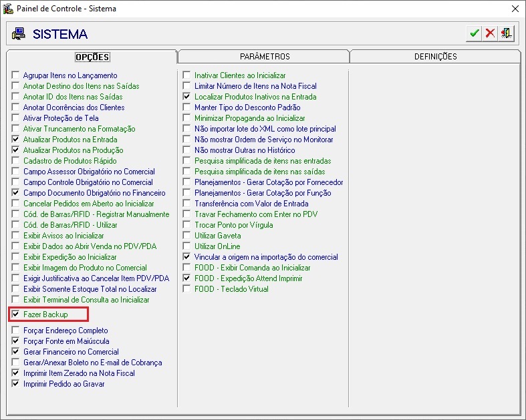Toggle Forçar Fonte em Maiúscula option
526x420 pixels.
pos(15,341)
